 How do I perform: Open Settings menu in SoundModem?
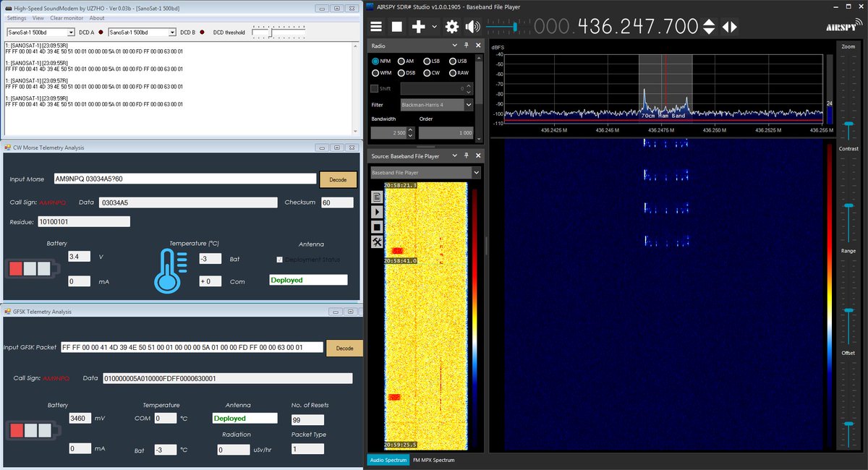(x=16, y=18)
